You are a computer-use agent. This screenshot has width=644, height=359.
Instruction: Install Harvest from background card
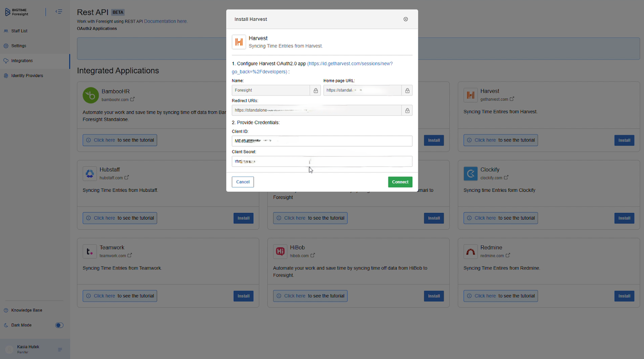pyautogui.click(x=624, y=140)
